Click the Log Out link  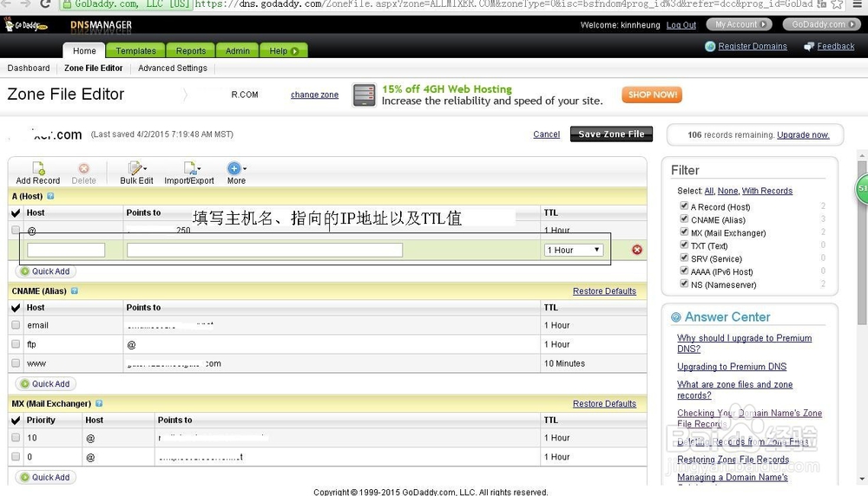pos(681,25)
